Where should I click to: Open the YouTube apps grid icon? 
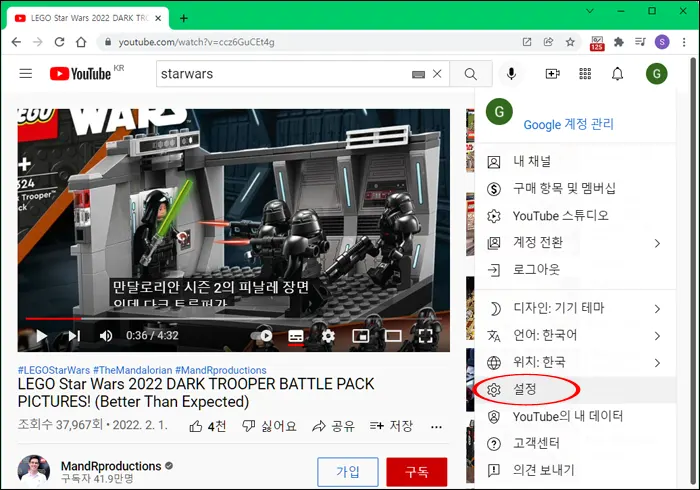point(585,74)
